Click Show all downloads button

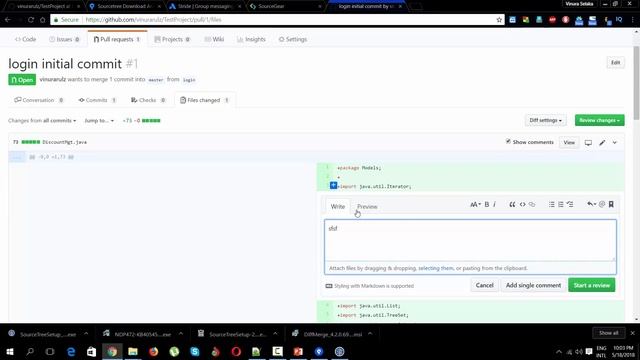coord(608,333)
